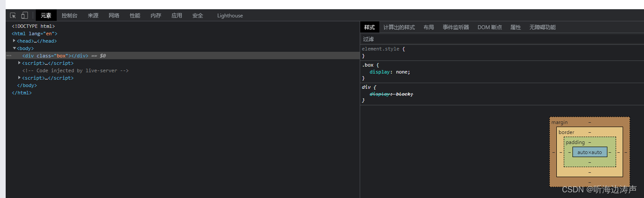Open the 安全 tab

(x=198, y=16)
